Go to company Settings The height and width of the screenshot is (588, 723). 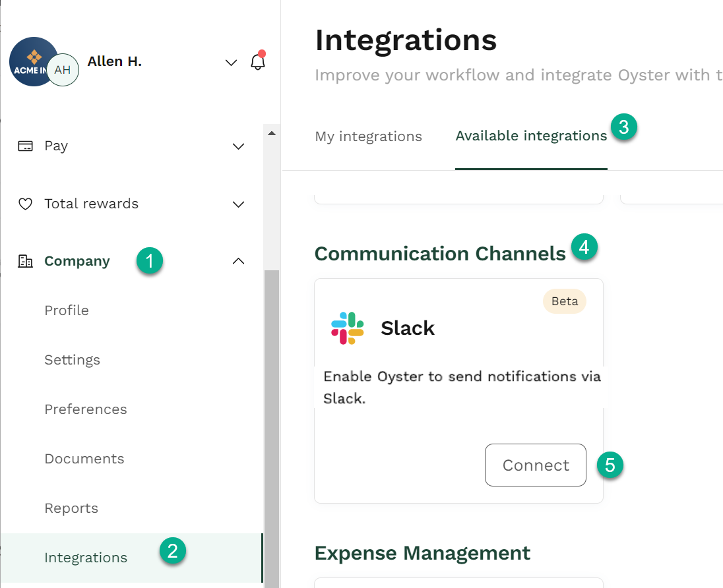tap(72, 360)
